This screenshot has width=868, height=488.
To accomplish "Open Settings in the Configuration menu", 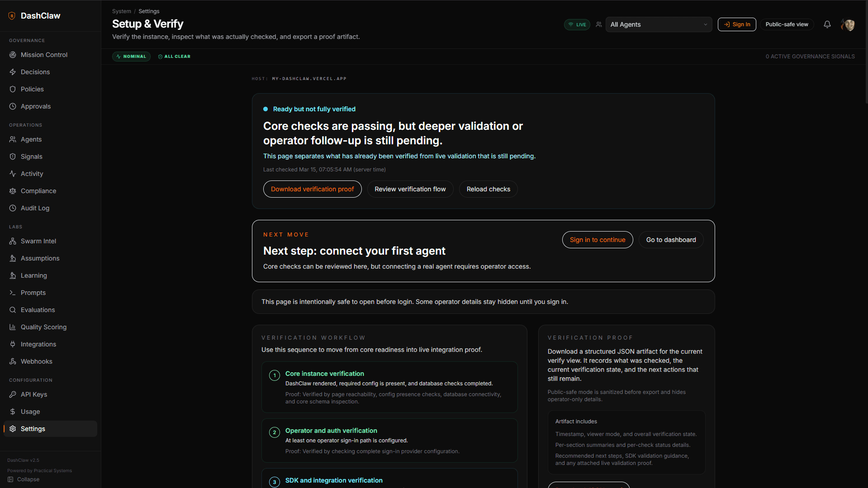I will [33, 429].
